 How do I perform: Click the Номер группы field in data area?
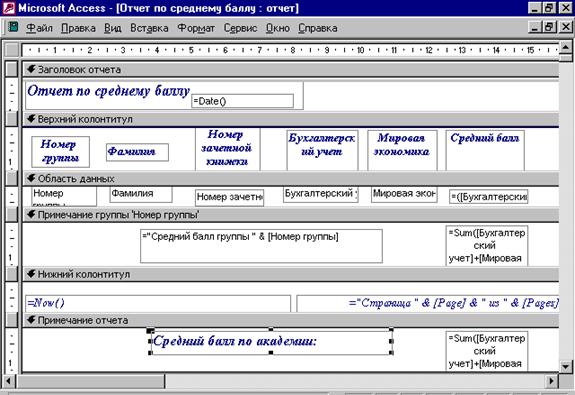(64, 196)
